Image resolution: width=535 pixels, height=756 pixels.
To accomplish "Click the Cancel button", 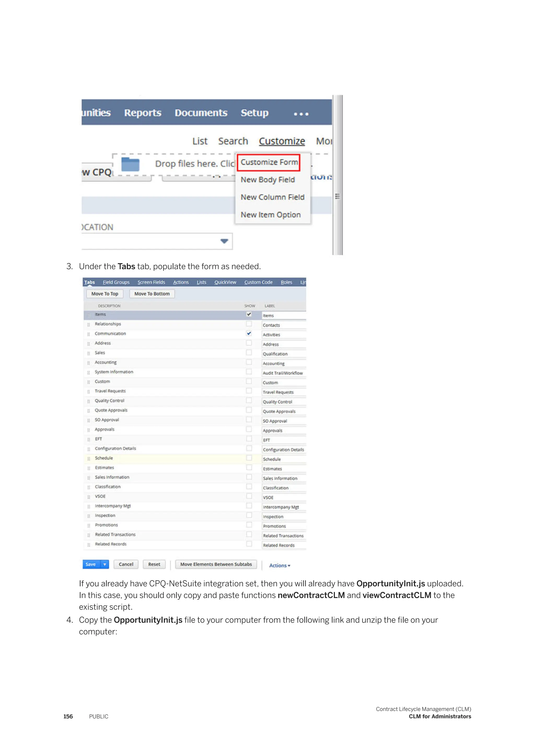I will coord(126,564).
